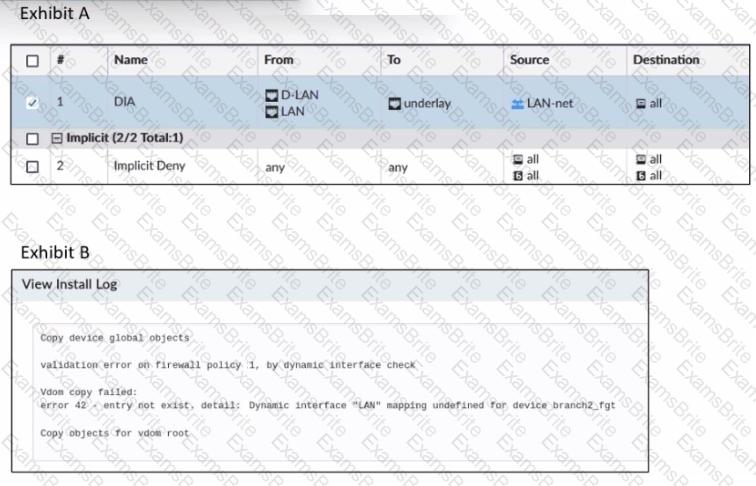
Task: Click Implicit Deny IPv6 destination 'all' icon
Action: point(640,175)
